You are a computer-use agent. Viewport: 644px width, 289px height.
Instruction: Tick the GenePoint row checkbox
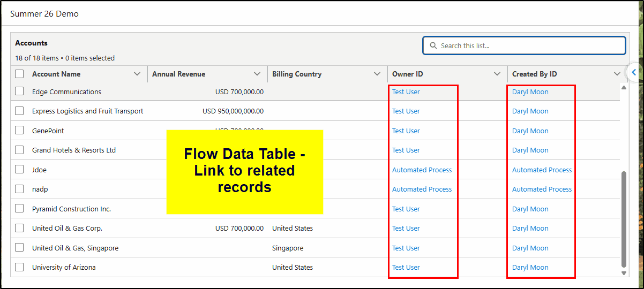pyautogui.click(x=19, y=131)
